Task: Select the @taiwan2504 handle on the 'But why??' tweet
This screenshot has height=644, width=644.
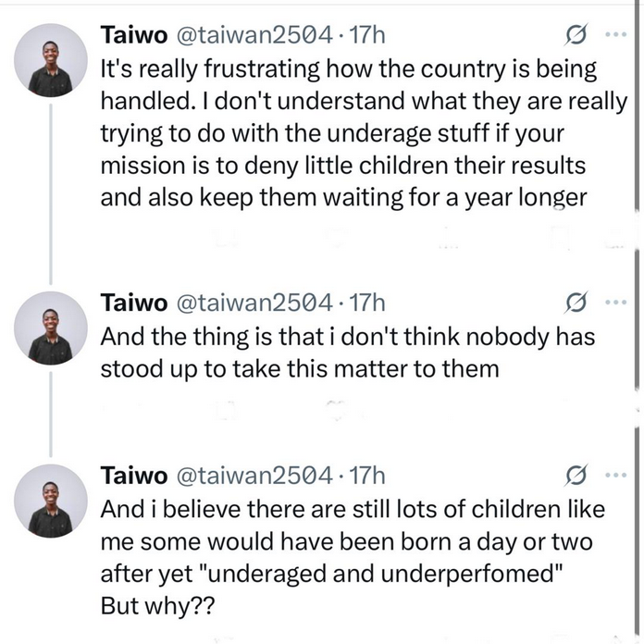Action: click(x=253, y=477)
